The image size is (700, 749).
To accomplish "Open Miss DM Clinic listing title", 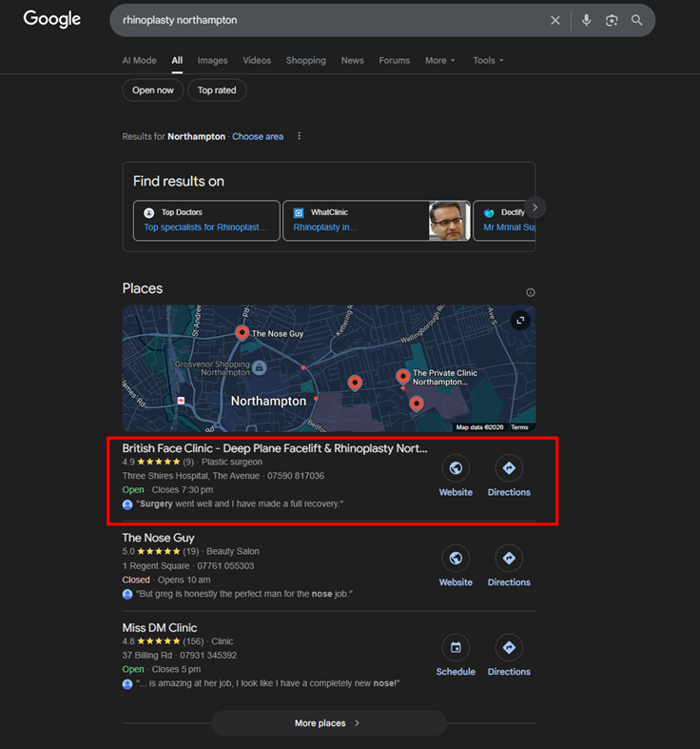I will pyautogui.click(x=160, y=628).
